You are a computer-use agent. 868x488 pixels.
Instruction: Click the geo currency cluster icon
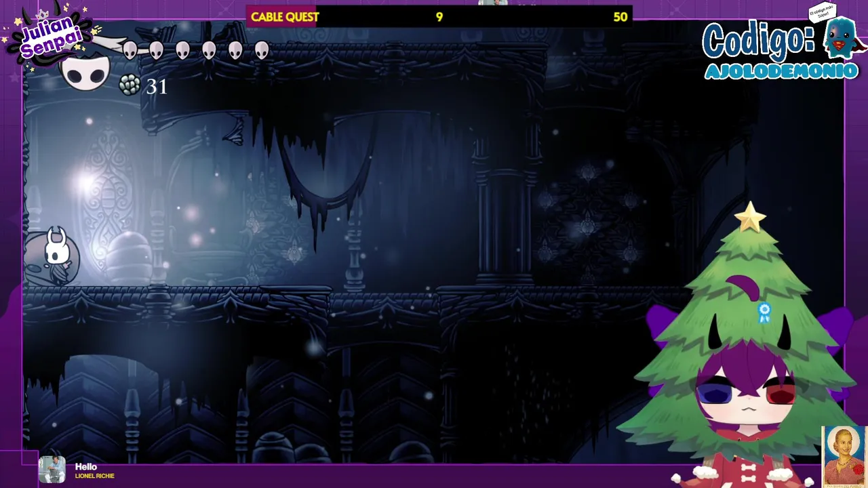click(130, 85)
